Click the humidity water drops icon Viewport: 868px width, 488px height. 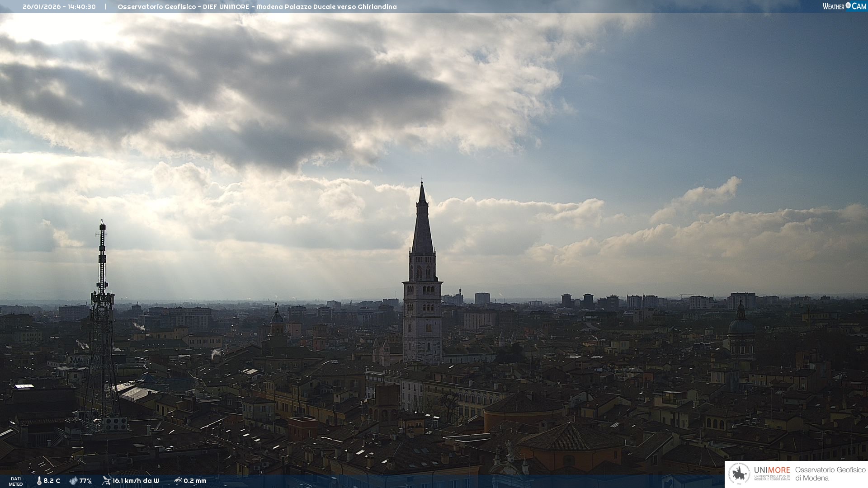(x=73, y=481)
